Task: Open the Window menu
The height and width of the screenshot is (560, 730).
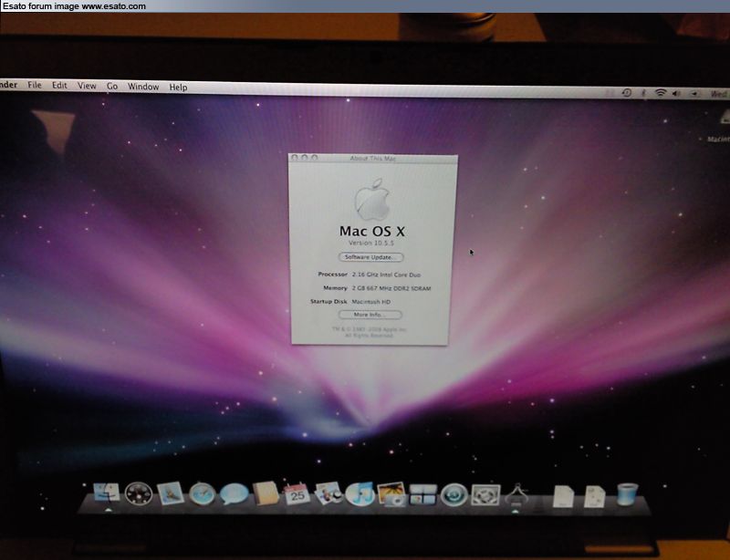Action: pyautogui.click(x=143, y=87)
